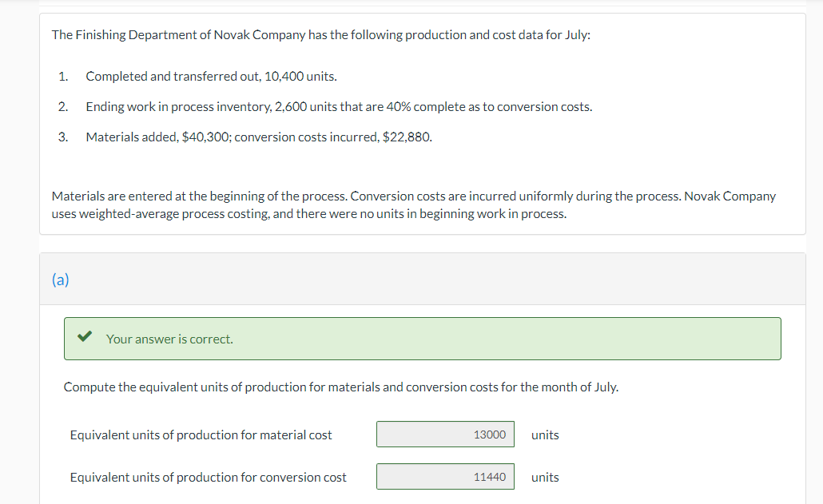Select the "Completed and transferred out" list item
The image size is (823, 504).
pyautogui.click(x=211, y=77)
